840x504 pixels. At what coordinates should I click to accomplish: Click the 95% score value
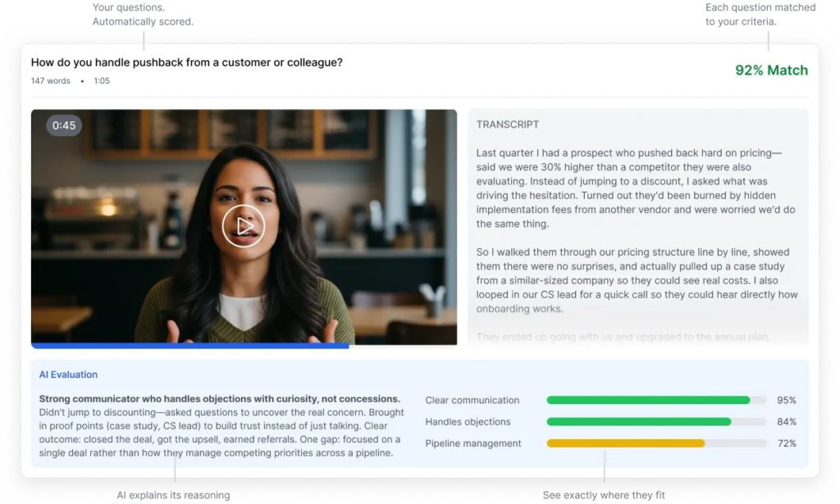[786, 401]
